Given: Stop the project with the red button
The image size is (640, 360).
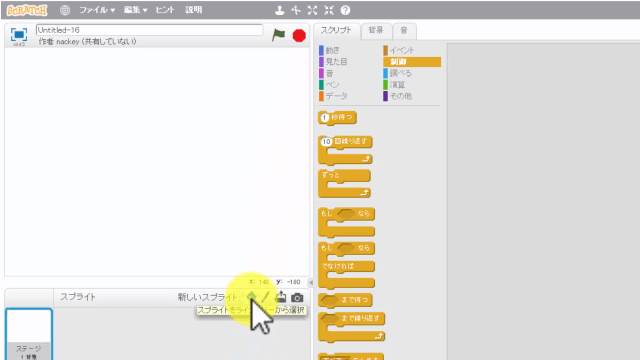Looking at the screenshot, I should coord(299,36).
